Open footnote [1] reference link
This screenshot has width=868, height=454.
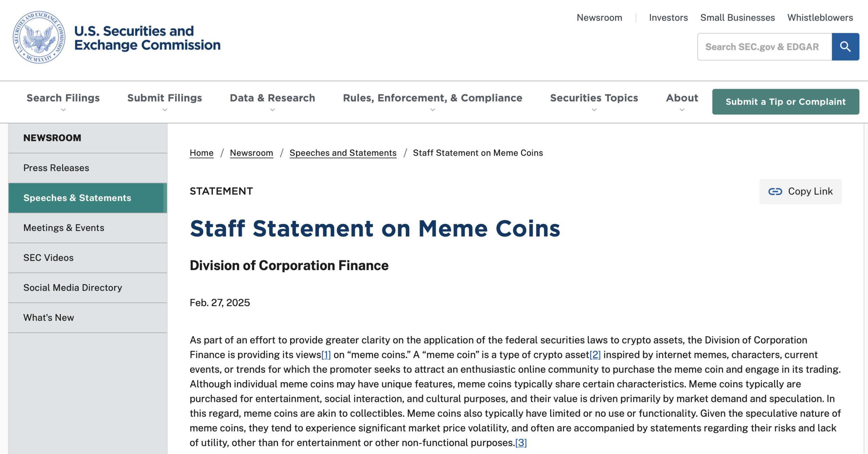point(326,355)
